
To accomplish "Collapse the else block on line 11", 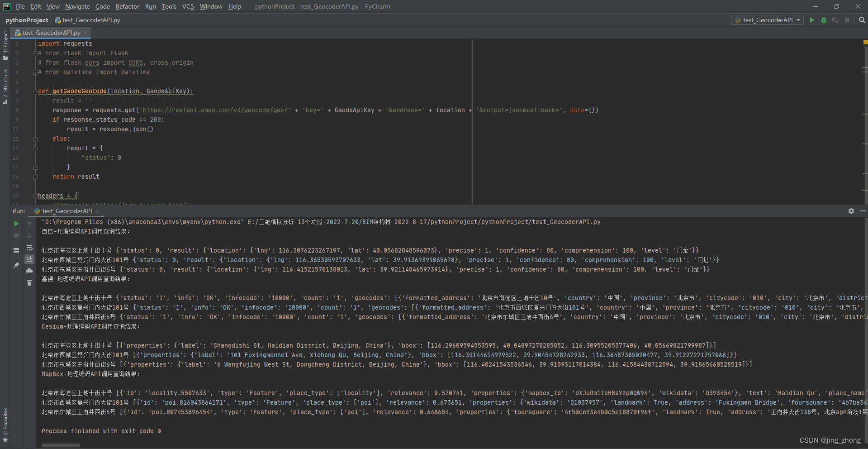I will click(x=35, y=139).
